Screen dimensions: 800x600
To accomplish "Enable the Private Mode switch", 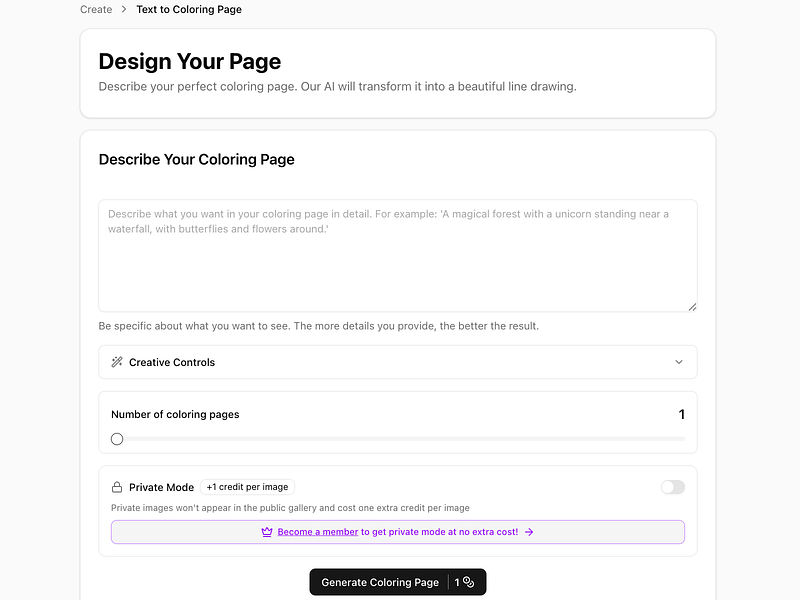I will pos(673,487).
